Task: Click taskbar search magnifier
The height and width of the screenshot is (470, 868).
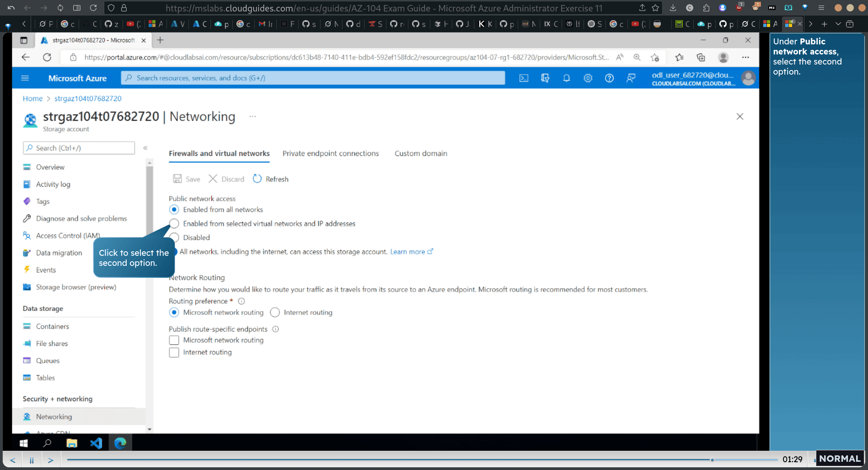Action: coord(47,443)
